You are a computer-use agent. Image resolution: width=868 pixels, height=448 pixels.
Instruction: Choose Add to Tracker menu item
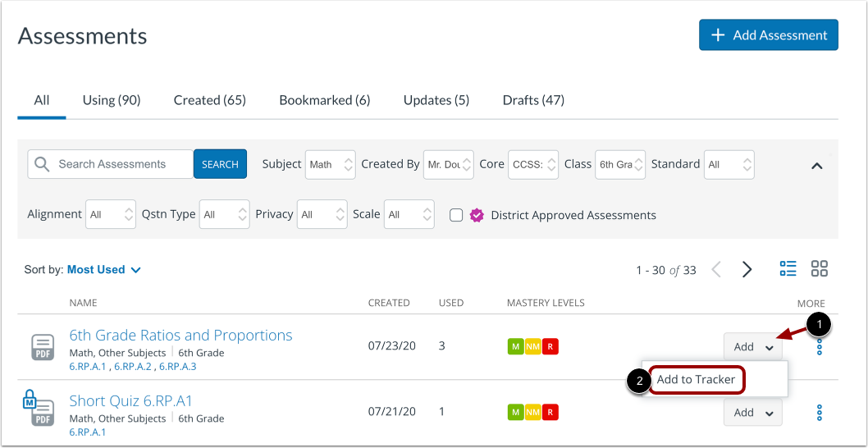[x=696, y=379]
